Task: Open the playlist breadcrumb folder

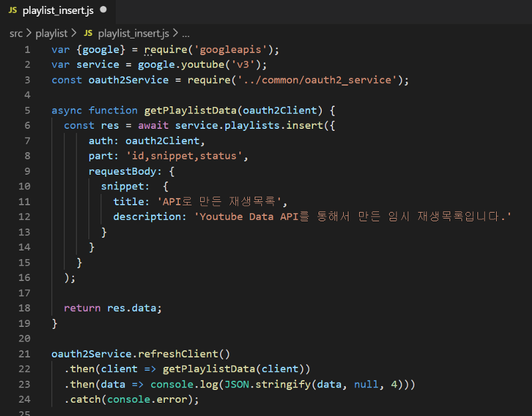Action: (x=51, y=34)
